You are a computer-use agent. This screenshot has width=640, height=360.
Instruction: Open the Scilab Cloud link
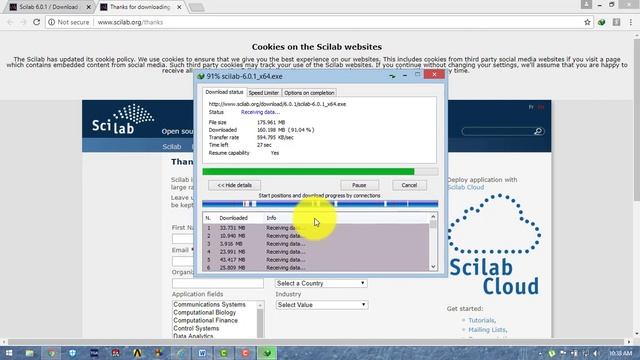[x=466, y=187]
